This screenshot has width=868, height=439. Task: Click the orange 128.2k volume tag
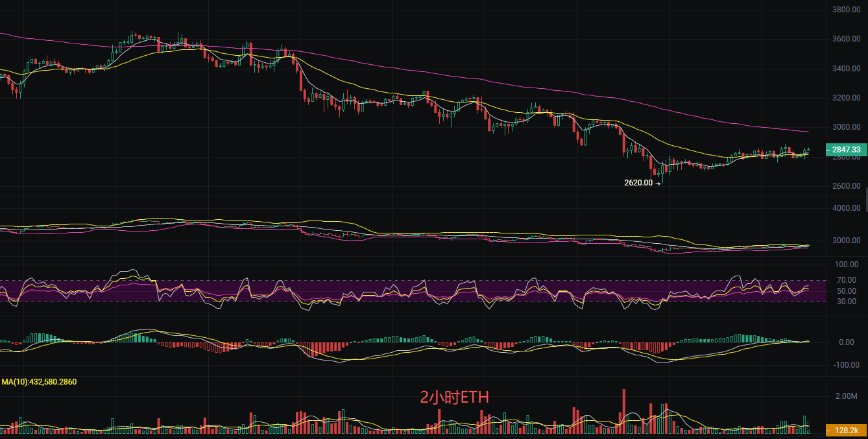(x=844, y=430)
